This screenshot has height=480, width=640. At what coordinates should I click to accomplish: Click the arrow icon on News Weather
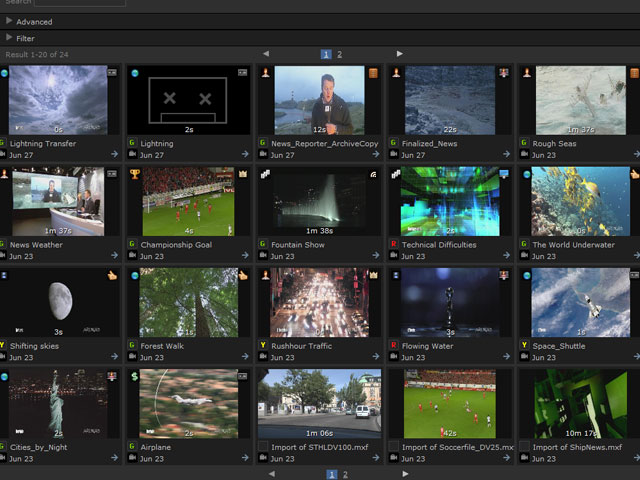[x=114, y=255]
